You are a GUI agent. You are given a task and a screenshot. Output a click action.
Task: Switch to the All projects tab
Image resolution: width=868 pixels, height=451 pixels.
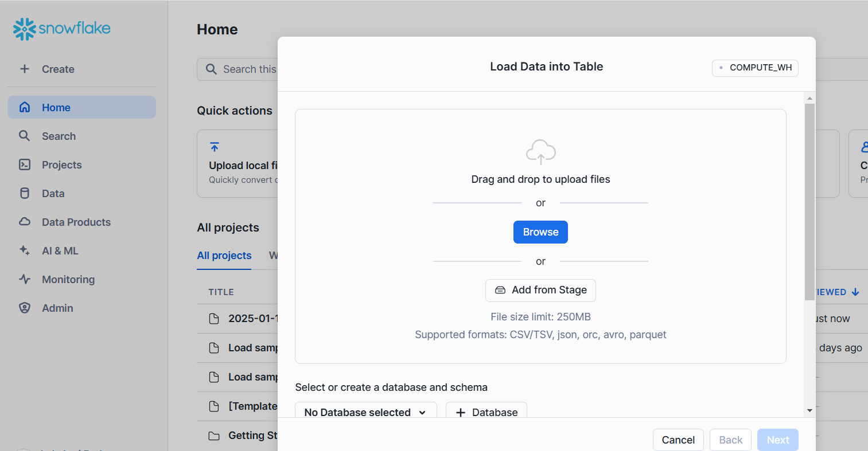[224, 256]
